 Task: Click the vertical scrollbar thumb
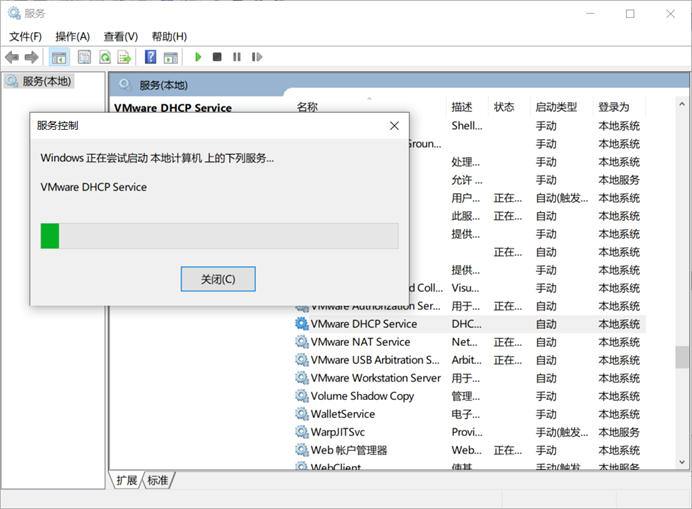tap(682, 357)
